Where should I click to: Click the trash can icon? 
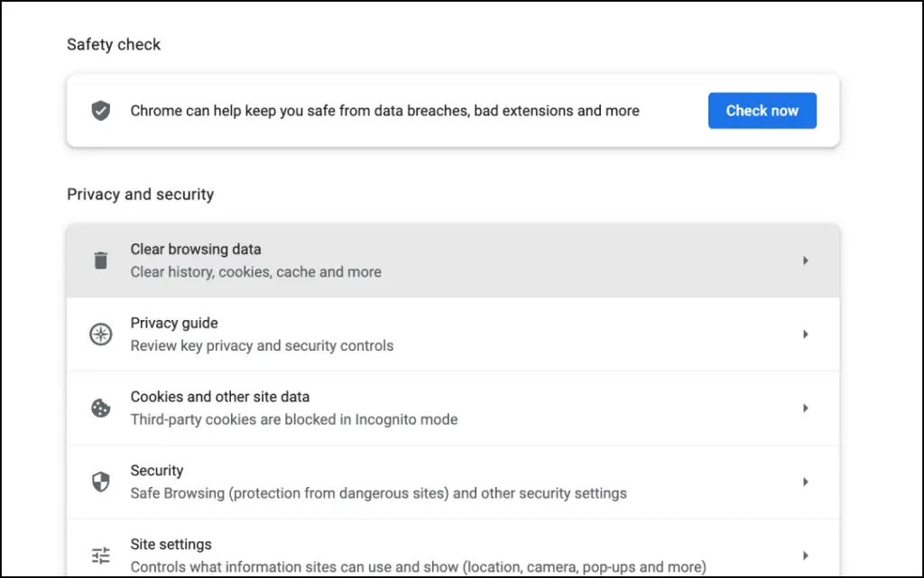[101, 261]
